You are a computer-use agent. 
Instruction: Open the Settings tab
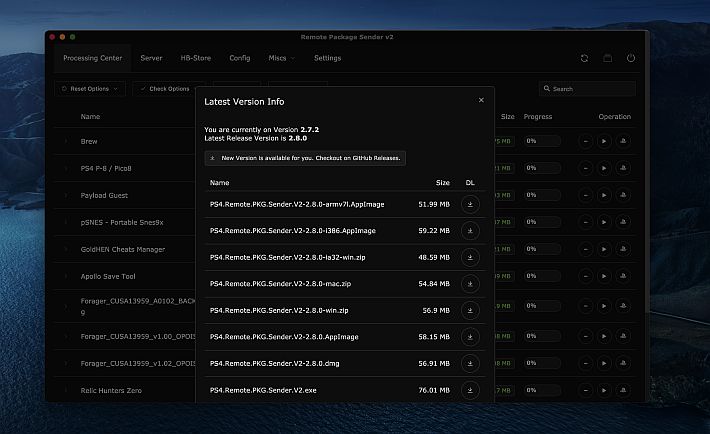(x=327, y=58)
